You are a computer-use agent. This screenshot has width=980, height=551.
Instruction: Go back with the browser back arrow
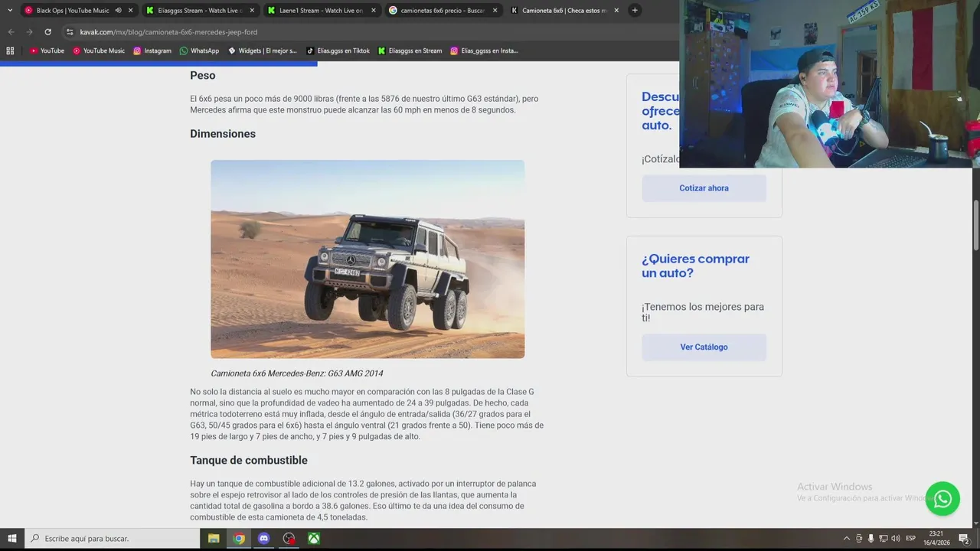point(11,32)
